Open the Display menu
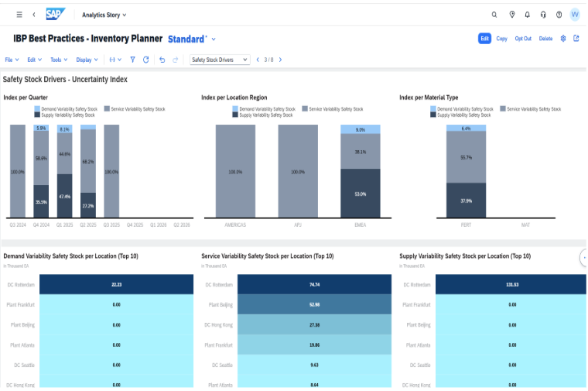This screenshot has height=391, width=588. [87, 60]
